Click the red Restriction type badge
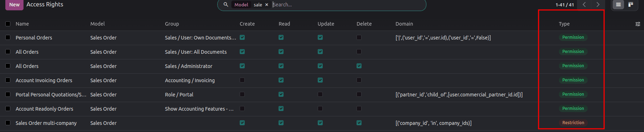The width and height of the screenshot is (644, 132). point(573,123)
